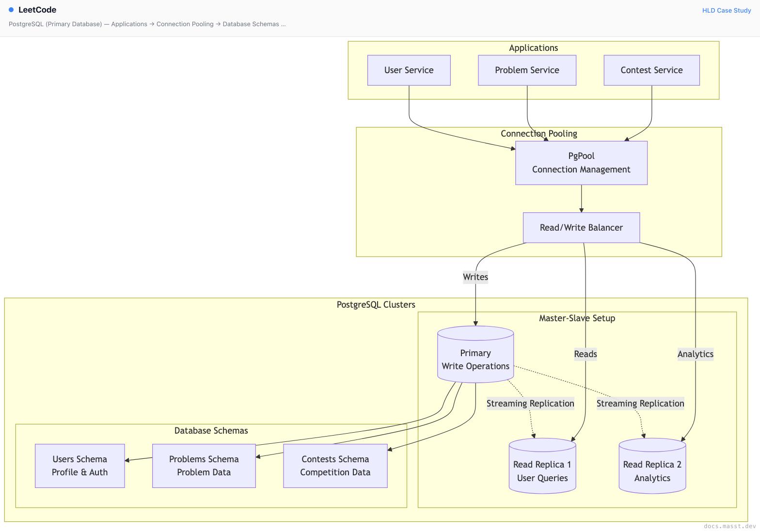This screenshot has height=532, width=760.
Task: Open the HLD Case Study link
Action: [727, 10]
